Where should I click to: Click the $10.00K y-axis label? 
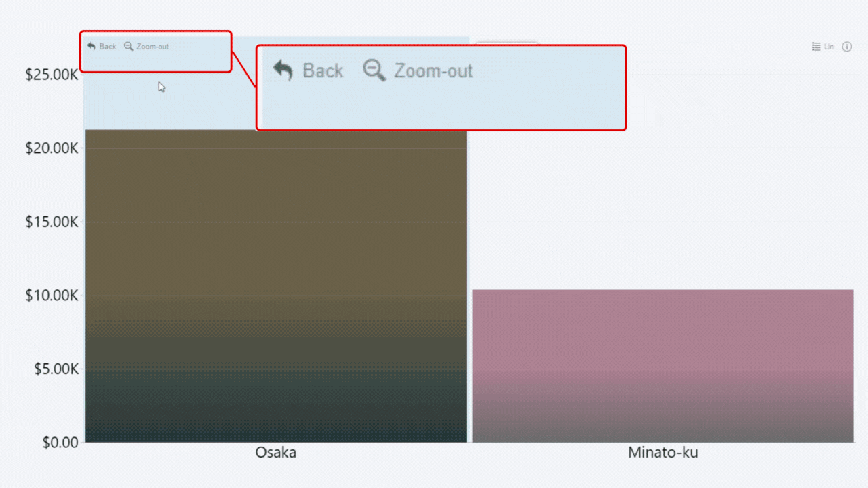[x=52, y=296]
